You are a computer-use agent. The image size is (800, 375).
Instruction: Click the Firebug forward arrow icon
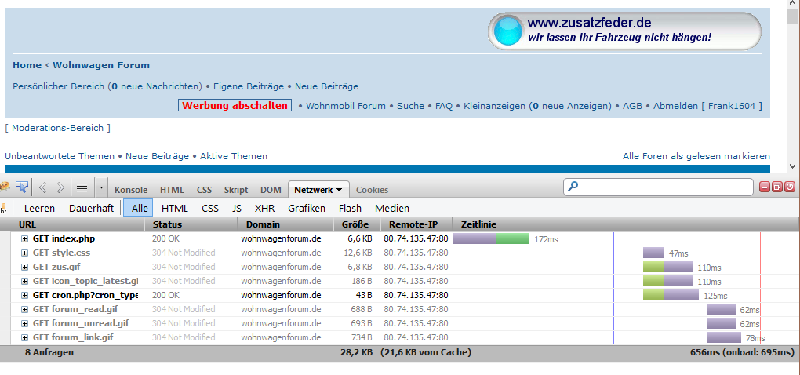click(61, 188)
